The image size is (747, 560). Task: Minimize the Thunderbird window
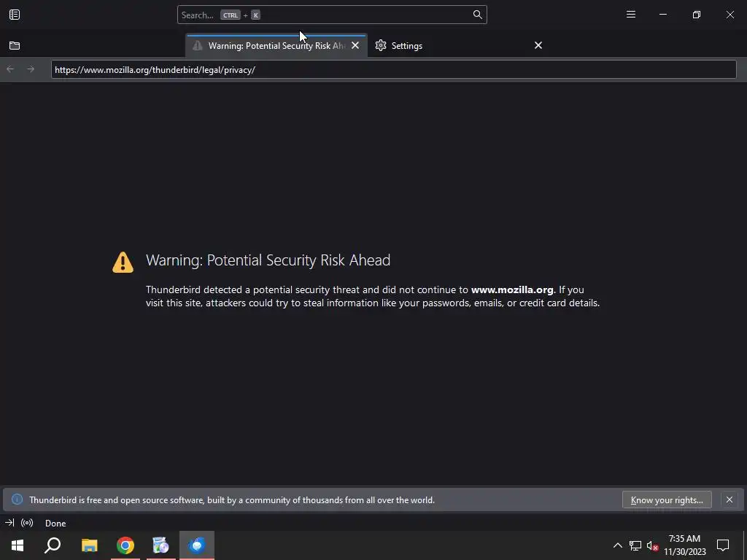click(x=662, y=15)
